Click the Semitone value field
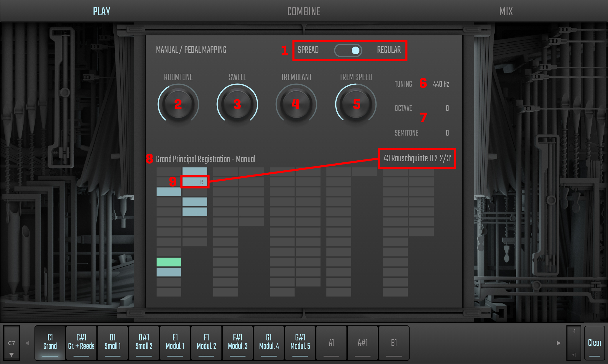The image size is (608, 364). [x=447, y=133]
